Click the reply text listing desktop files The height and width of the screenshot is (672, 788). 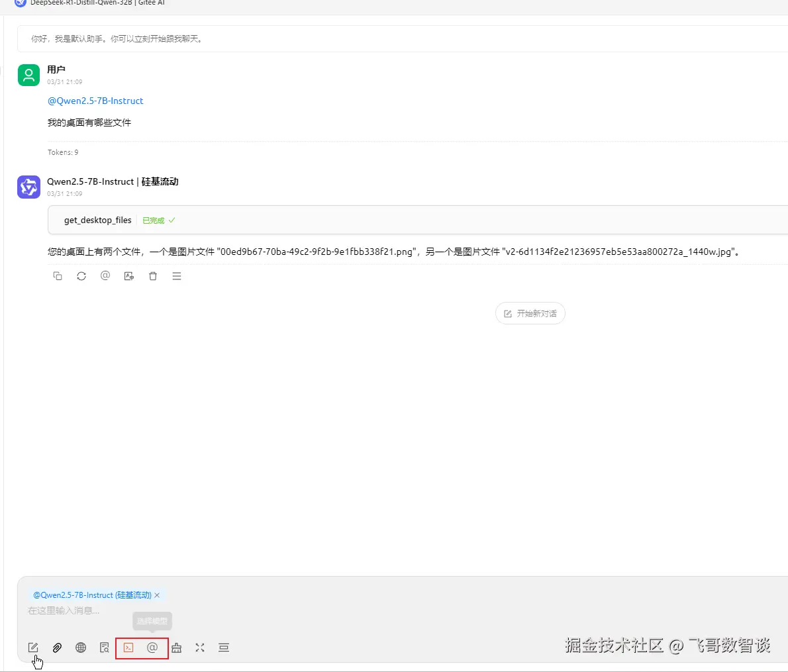[x=394, y=252]
